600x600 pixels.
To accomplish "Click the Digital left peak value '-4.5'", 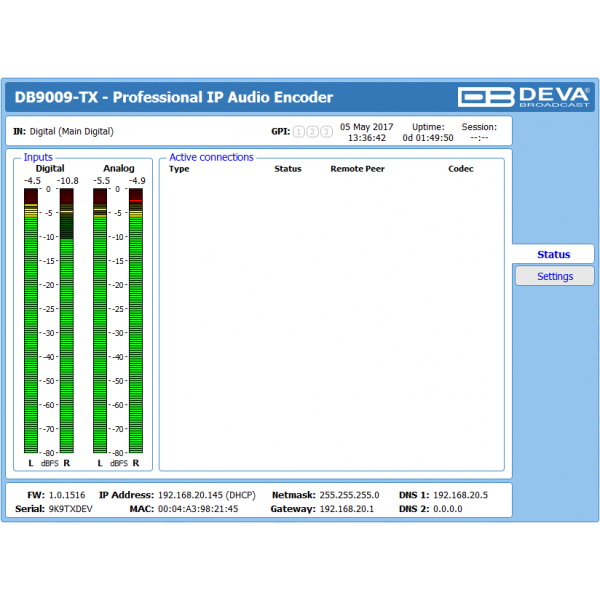I will point(32,181).
